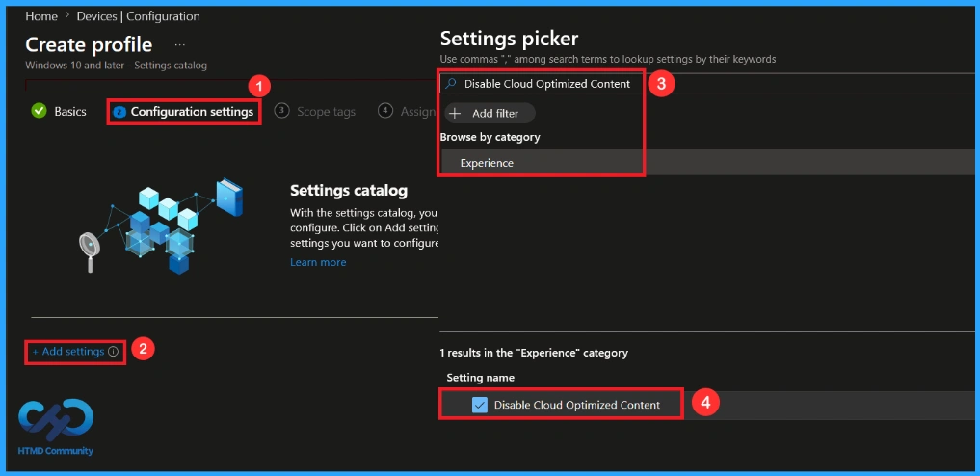This screenshot has height=476, width=980.
Task: Click the magnifier icon in search box
Action: (450, 84)
